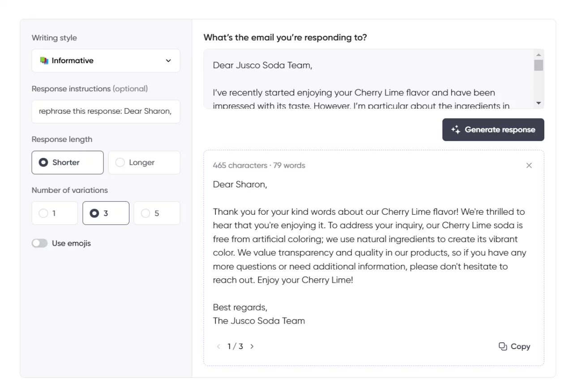Click the scrollbar up arrow on the email box
This screenshot has height=392, width=573.
(539, 54)
